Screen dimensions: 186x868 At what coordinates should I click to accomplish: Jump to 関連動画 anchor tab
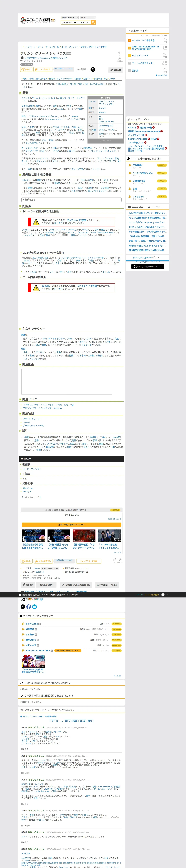[77, 79]
